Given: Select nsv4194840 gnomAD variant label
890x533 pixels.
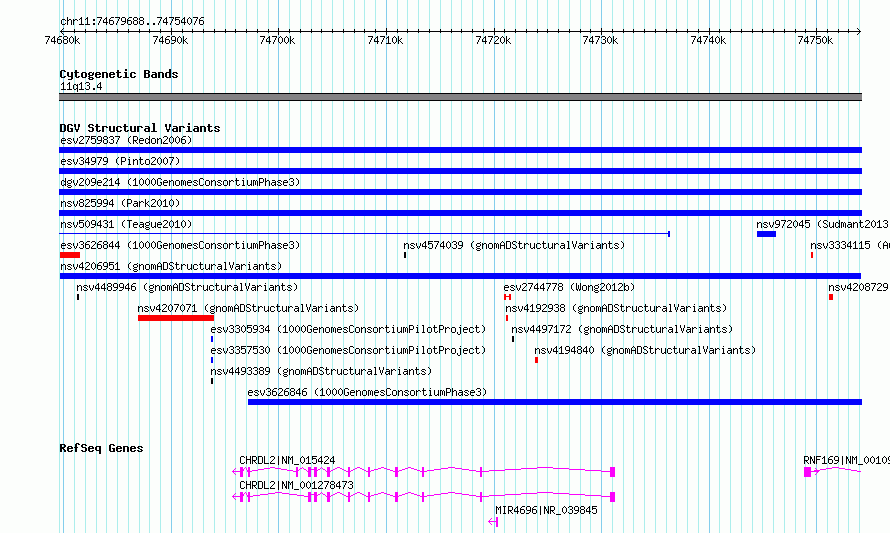Looking at the screenshot, I should [645, 350].
